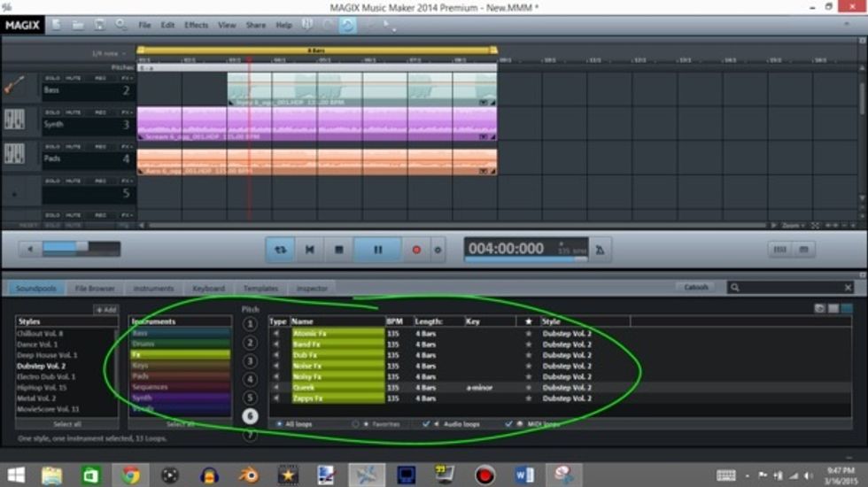Solo the Pads track
Screen dimensions: 868x487
[x=52, y=147]
